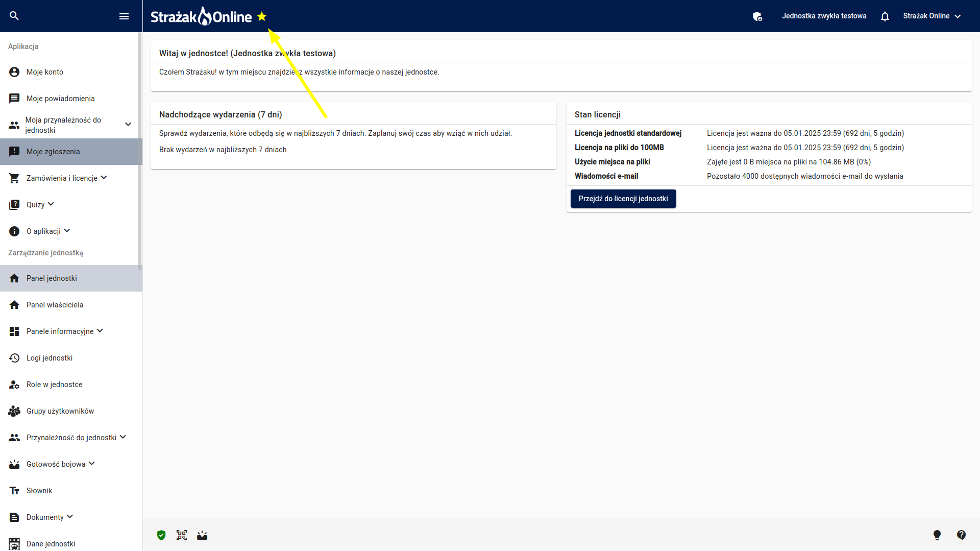Viewport: 980px width, 551px height.
Task: Open the help question mark icon
Action: (962, 535)
